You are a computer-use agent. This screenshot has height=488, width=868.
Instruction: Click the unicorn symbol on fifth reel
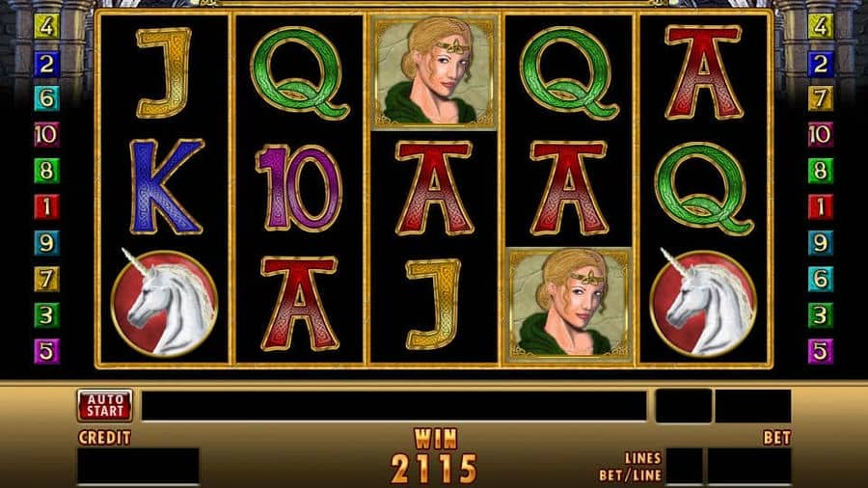click(x=704, y=303)
